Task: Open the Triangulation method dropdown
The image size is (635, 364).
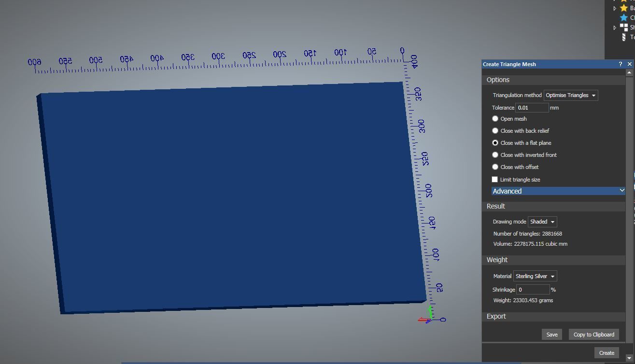Action: pyautogui.click(x=571, y=95)
